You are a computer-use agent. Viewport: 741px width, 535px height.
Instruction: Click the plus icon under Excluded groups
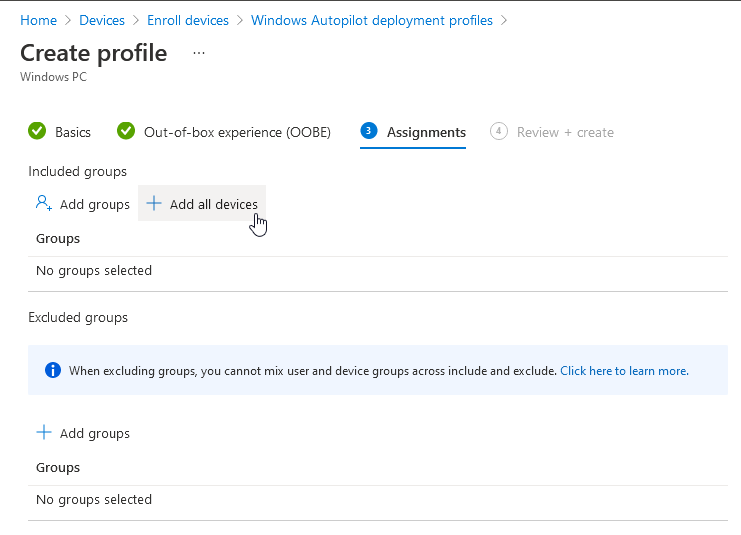tap(43, 433)
